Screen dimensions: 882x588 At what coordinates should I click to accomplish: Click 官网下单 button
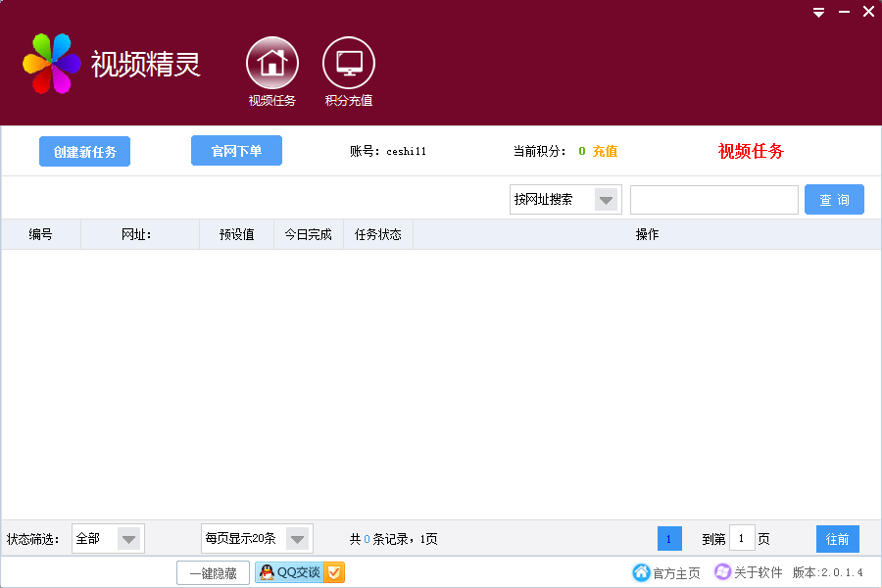click(x=236, y=150)
